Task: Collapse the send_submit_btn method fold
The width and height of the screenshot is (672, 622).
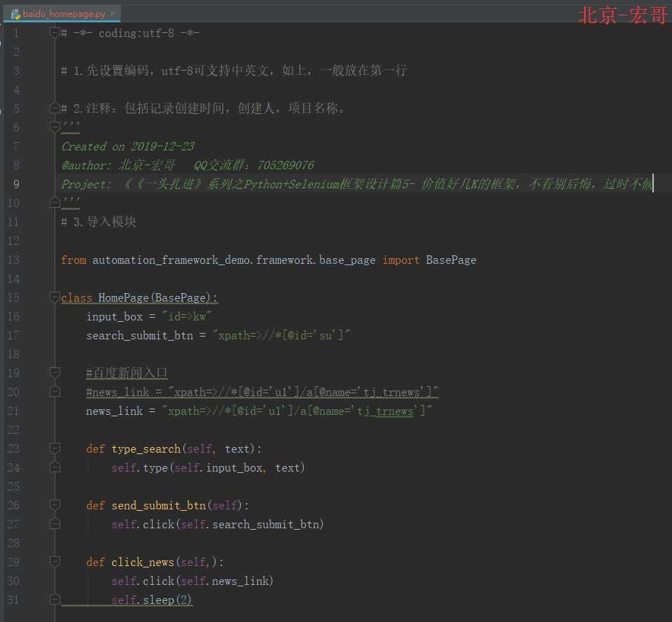Action: (55, 505)
